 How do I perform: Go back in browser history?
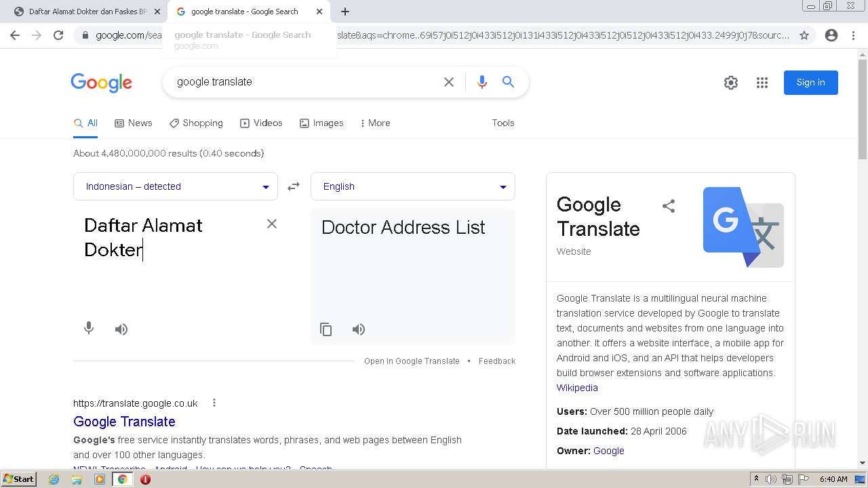pyautogui.click(x=15, y=35)
